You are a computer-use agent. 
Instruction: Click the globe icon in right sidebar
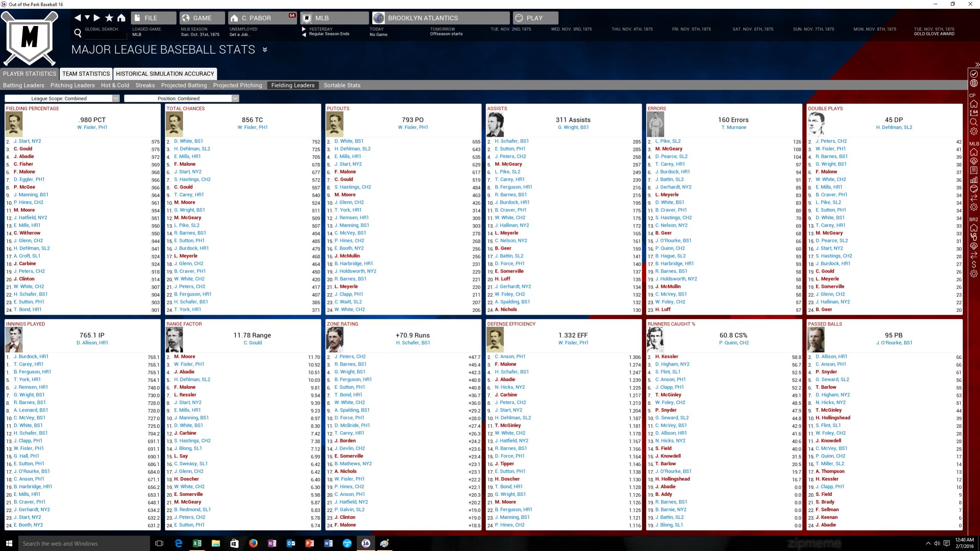point(974,83)
